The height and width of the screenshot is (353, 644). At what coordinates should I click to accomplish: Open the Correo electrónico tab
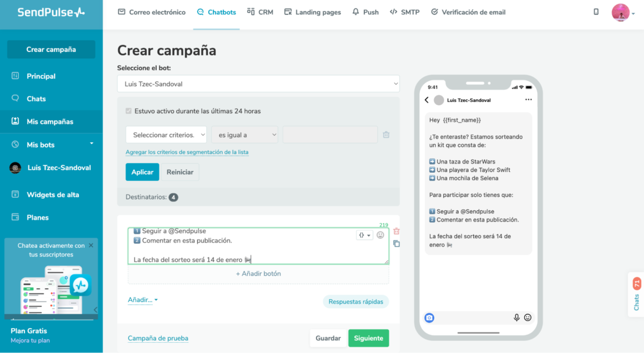point(151,12)
